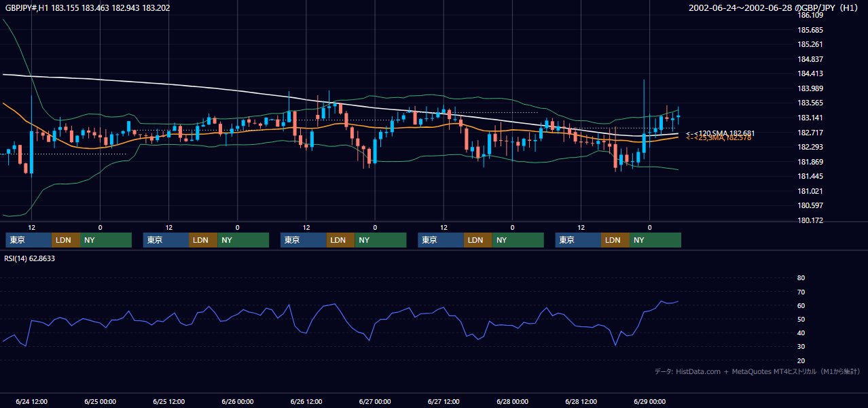Click RSI axis level 60
This screenshot has width=868, height=408.
click(x=801, y=305)
